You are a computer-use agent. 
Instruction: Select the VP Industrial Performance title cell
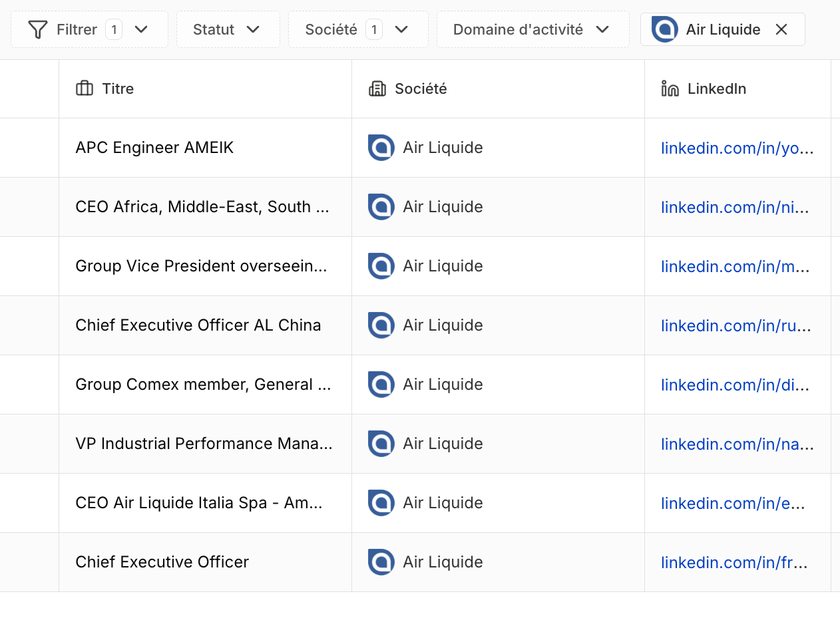point(205,444)
